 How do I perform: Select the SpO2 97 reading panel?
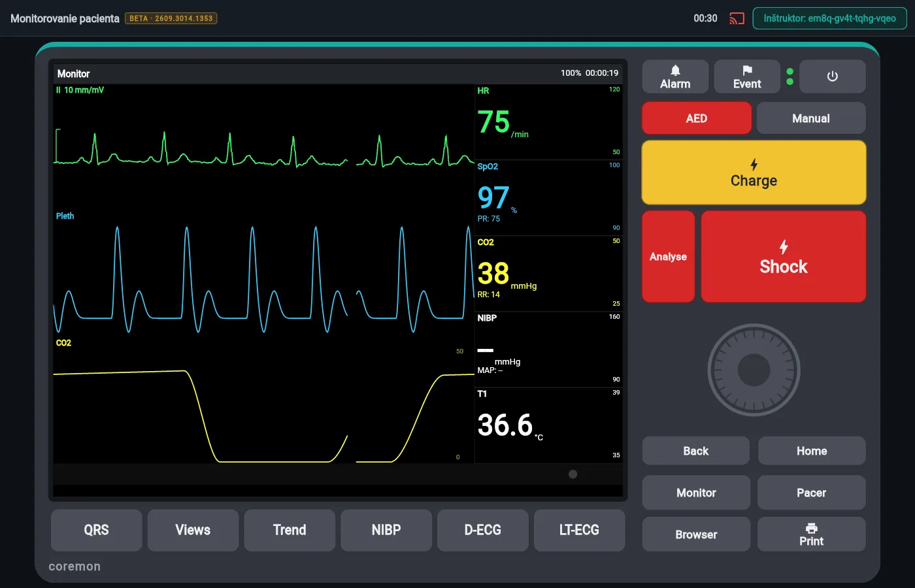click(548, 197)
